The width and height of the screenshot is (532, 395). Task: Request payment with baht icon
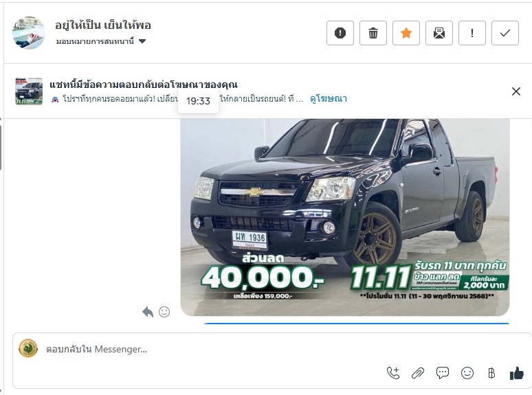(491, 373)
